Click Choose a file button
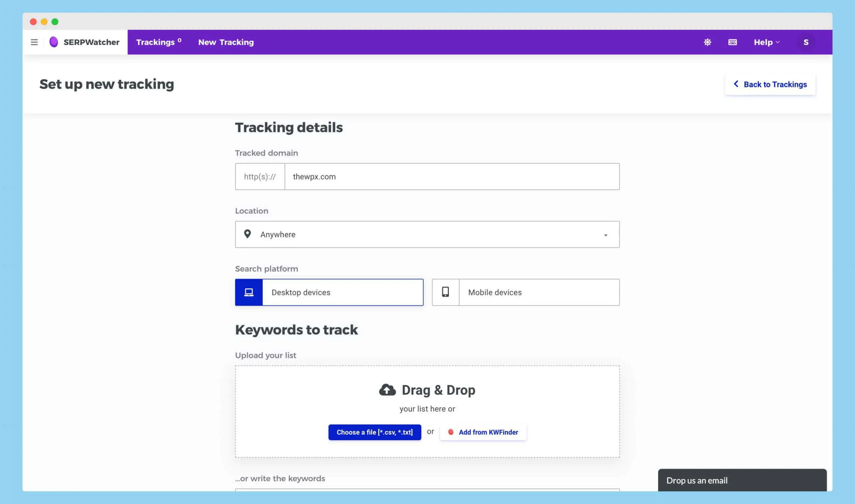Screen dimensions: 855x504 [374, 432]
